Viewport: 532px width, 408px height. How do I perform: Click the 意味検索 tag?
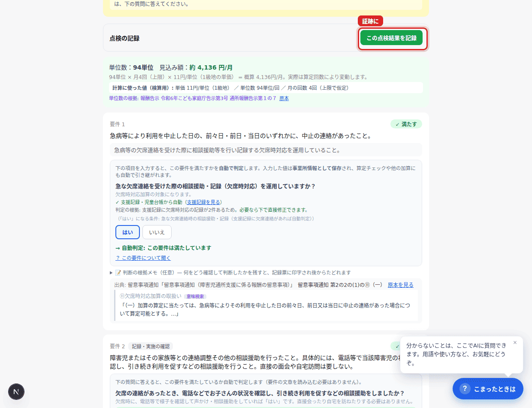tap(195, 296)
